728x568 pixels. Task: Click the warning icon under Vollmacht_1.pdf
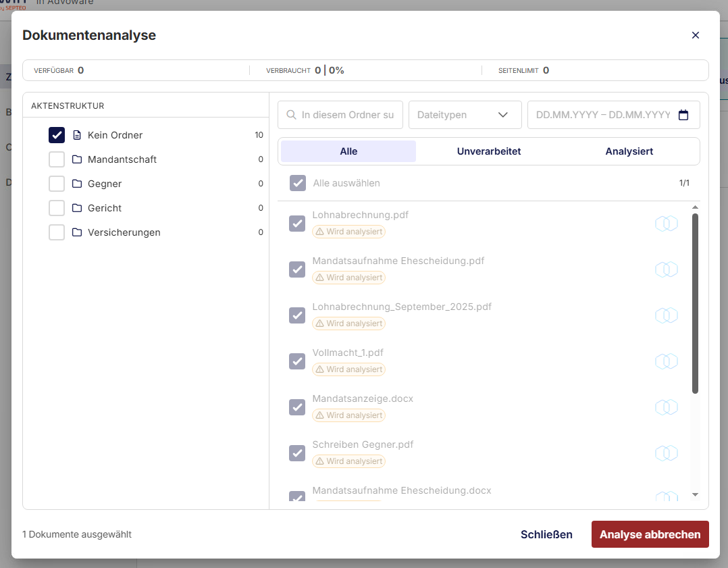(x=320, y=369)
